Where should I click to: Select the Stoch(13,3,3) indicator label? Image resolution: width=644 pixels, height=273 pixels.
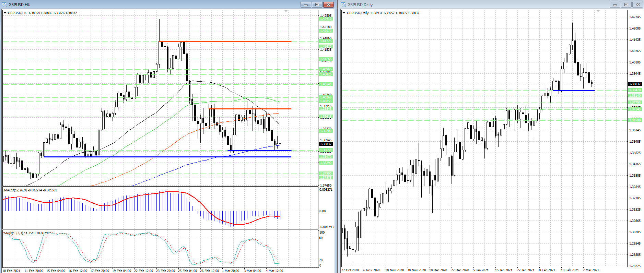pos(13,233)
